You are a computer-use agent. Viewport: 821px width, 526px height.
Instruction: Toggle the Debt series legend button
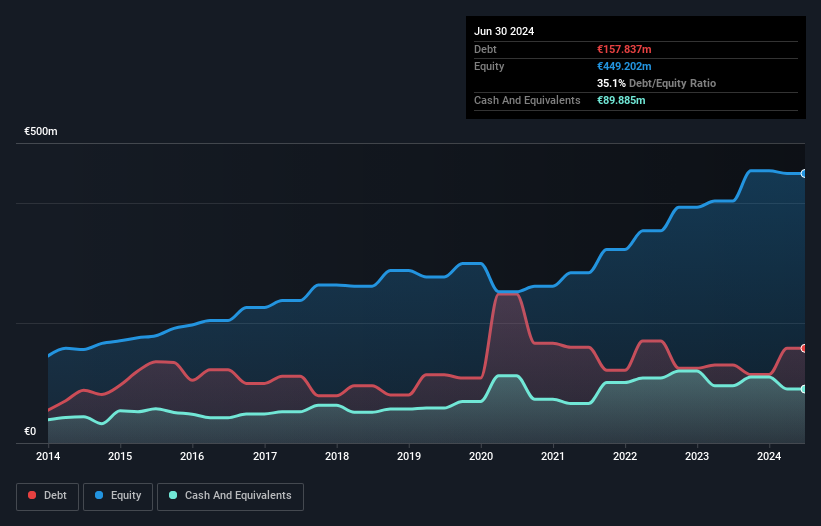point(48,496)
